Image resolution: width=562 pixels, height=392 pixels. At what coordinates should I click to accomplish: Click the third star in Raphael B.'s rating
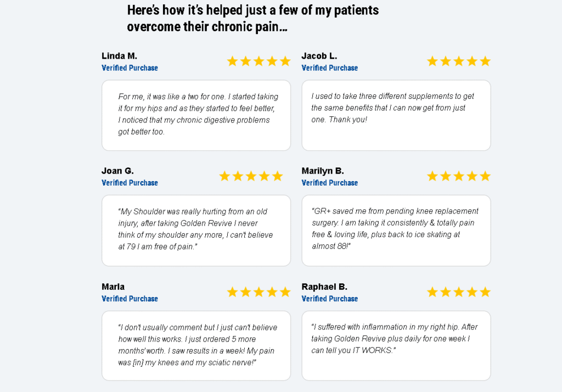(x=459, y=292)
